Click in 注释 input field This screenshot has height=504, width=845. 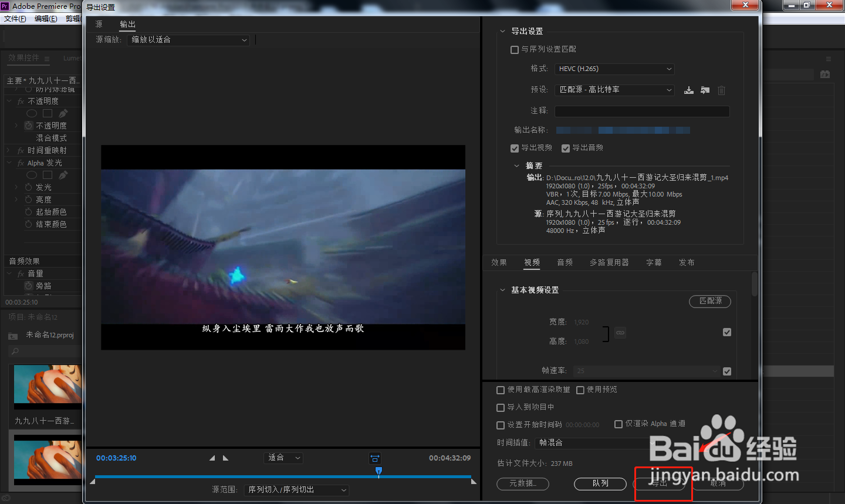click(x=642, y=111)
